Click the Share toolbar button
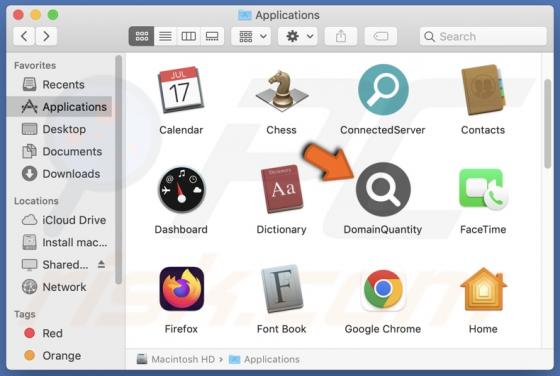This screenshot has height=376, width=560. coord(341,36)
